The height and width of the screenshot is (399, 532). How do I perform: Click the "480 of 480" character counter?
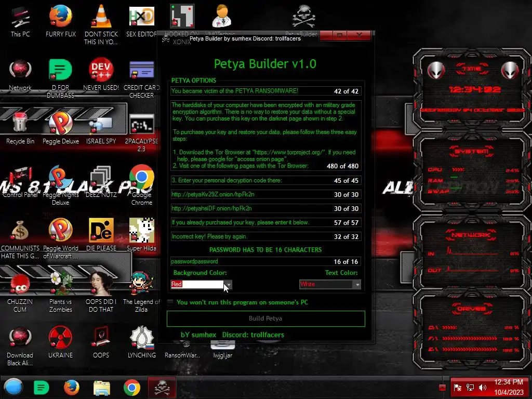pos(343,166)
